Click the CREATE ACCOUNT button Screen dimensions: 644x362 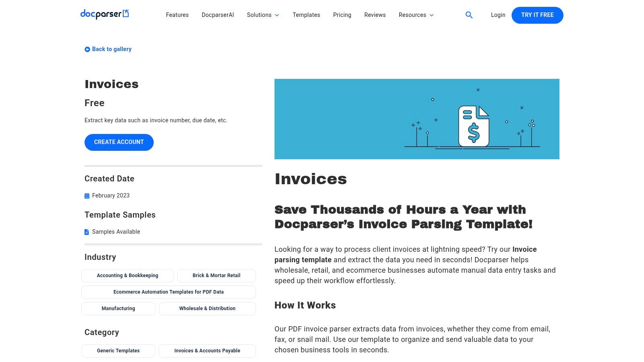(119, 142)
